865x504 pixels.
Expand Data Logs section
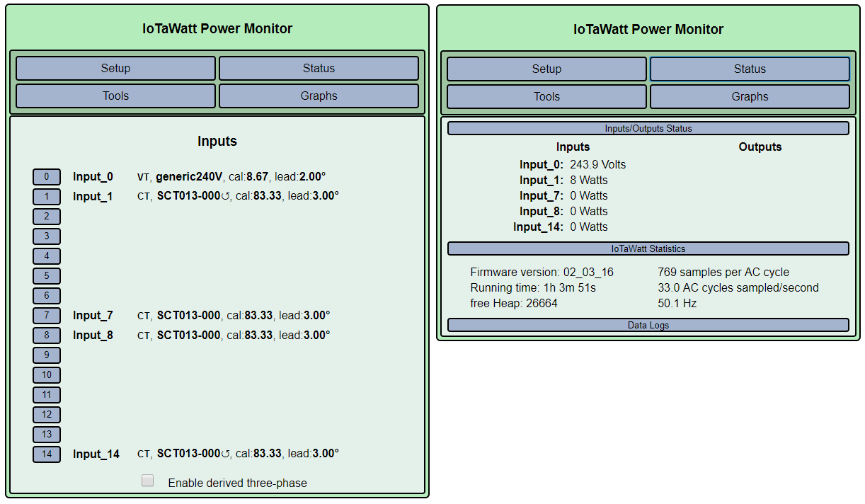click(648, 325)
